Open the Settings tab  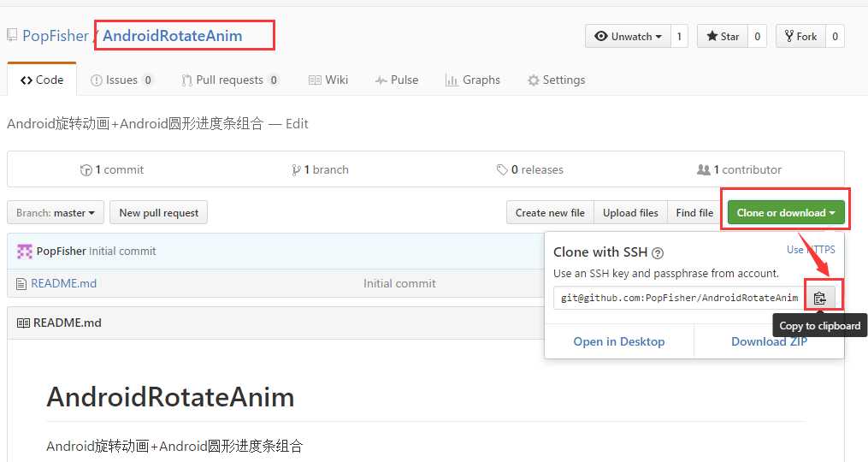click(557, 80)
